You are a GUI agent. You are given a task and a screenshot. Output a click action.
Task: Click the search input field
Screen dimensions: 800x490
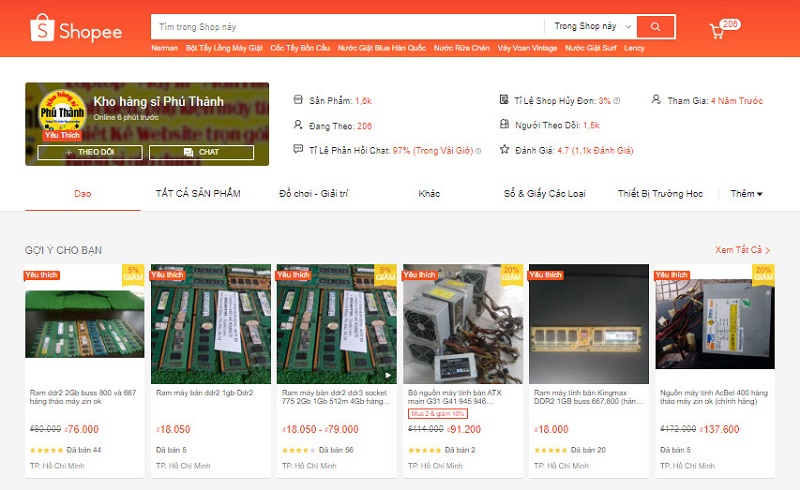click(x=347, y=27)
